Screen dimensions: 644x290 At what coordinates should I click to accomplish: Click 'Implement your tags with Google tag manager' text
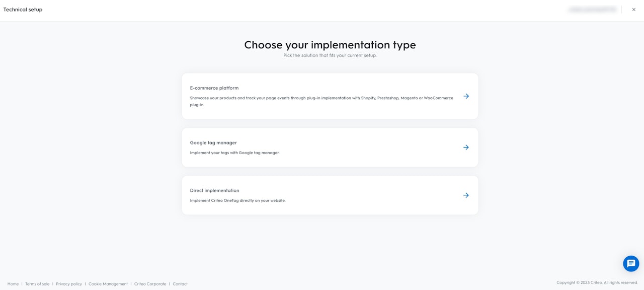pyautogui.click(x=234, y=153)
